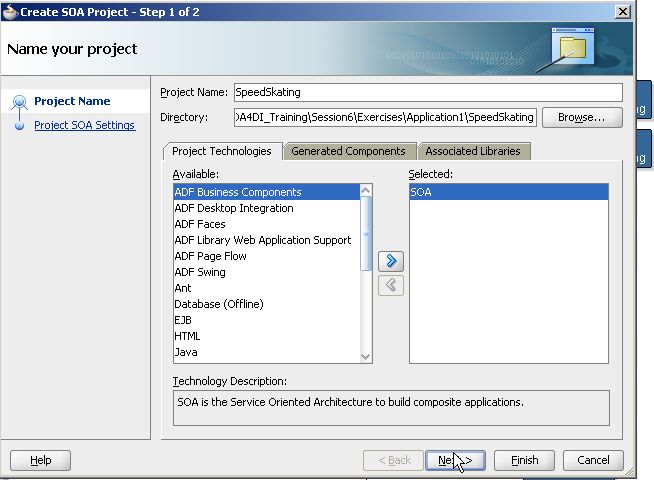Click the Browse button for directory
Viewport: 654px width, 480px height.
[x=581, y=117]
